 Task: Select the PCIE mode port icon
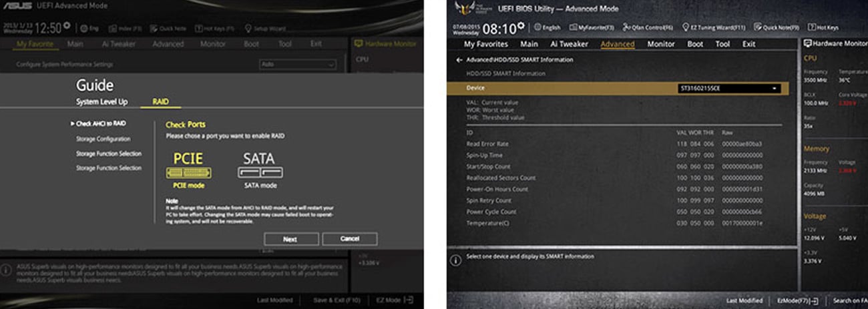(x=188, y=173)
